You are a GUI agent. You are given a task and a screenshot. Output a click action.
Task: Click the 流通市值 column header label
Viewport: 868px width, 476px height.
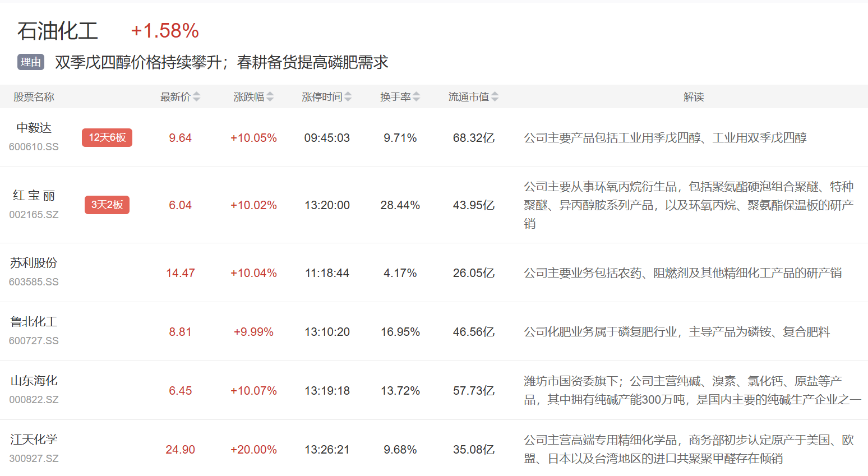(x=469, y=97)
